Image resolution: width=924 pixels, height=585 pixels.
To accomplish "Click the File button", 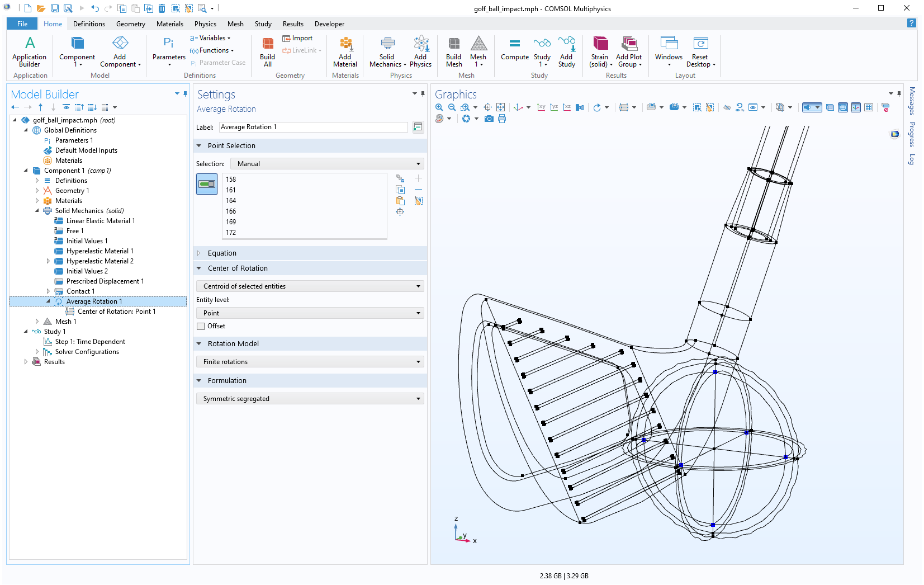I will click(x=22, y=24).
